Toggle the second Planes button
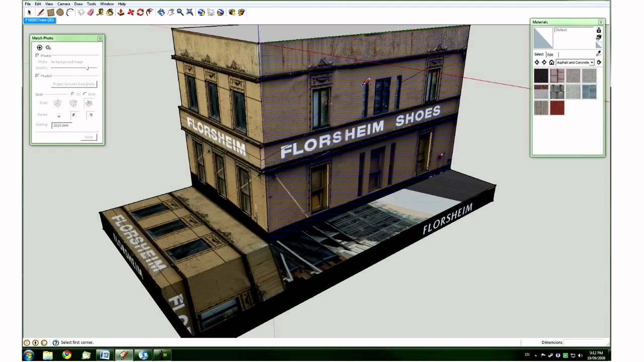Screen dimensions: 644x362 click(x=74, y=115)
